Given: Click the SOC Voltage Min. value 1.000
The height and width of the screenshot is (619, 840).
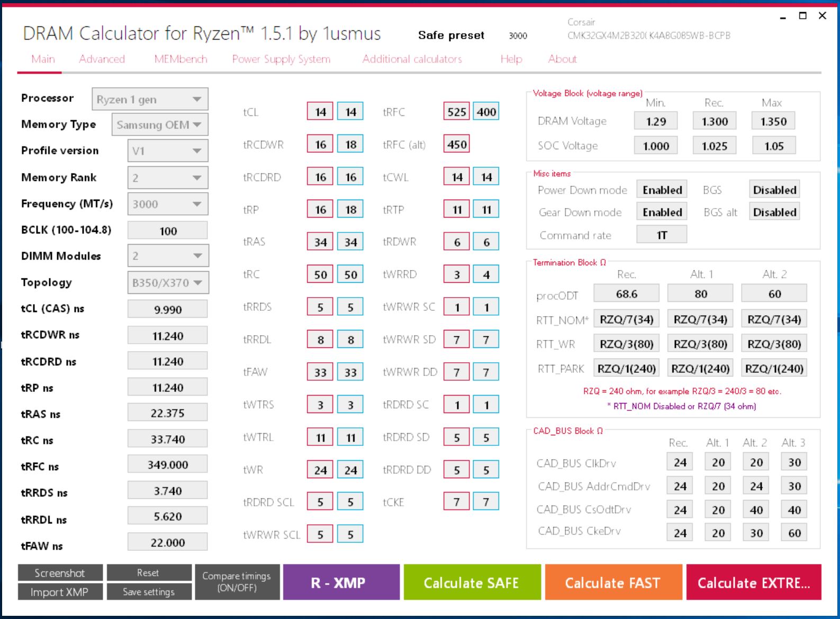Looking at the screenshot, I should point(656,146).
